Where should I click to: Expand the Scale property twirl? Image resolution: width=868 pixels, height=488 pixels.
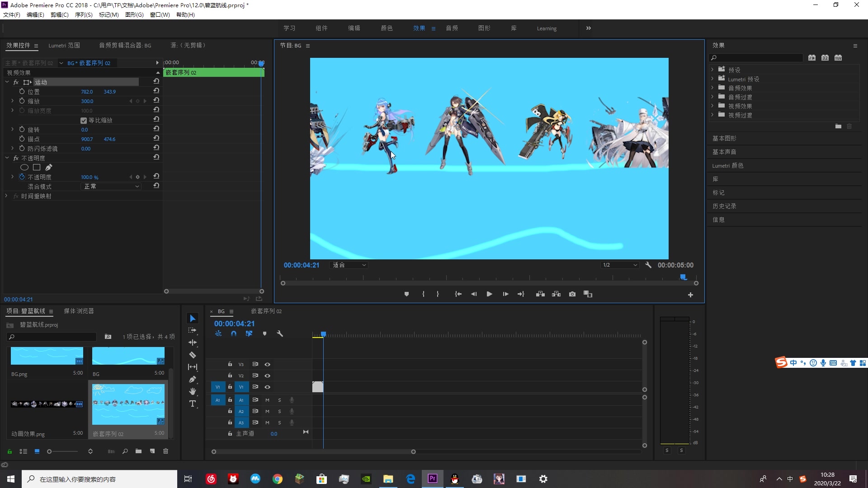[x=12, y=101]
